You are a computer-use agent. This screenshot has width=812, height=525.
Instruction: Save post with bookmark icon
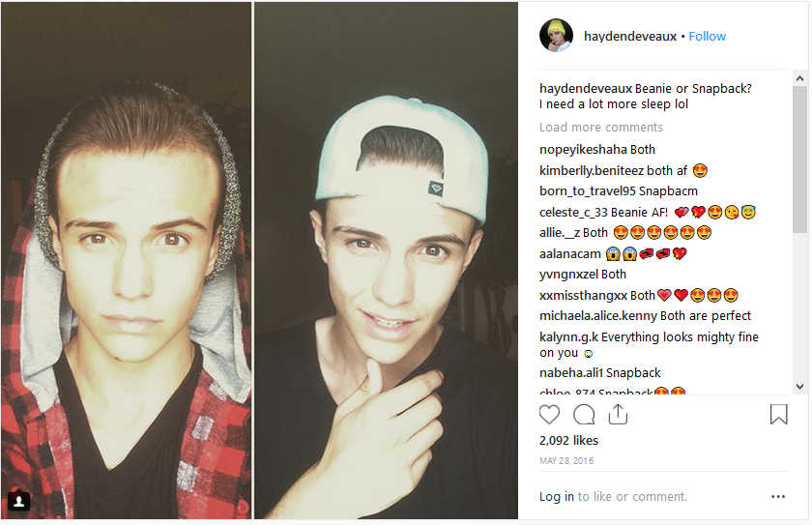tap(778, 415)
